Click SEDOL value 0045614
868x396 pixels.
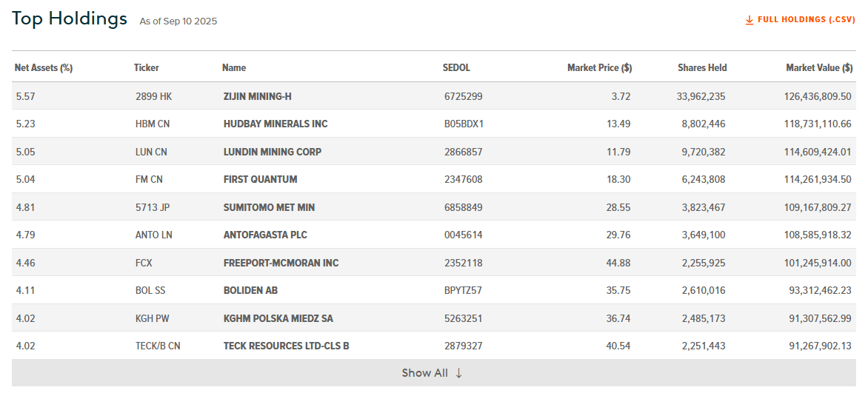point(464,235)
